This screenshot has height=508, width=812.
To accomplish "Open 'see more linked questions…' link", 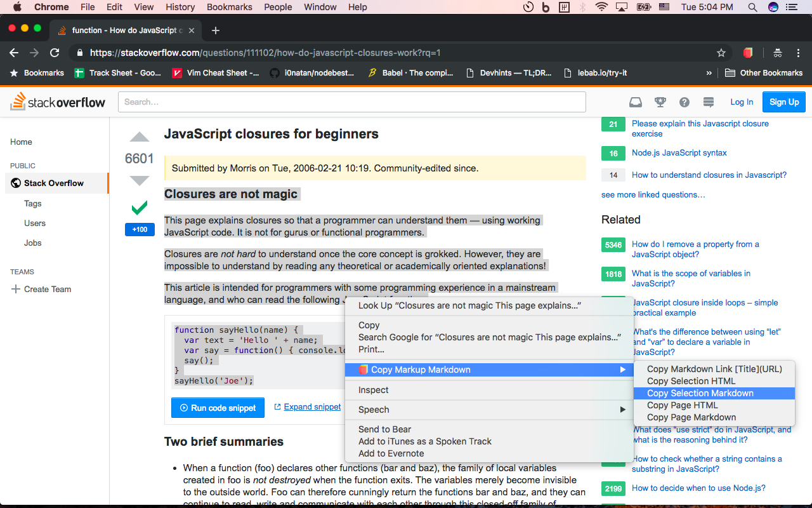I will pyautogui.click(x=653, y=195).
